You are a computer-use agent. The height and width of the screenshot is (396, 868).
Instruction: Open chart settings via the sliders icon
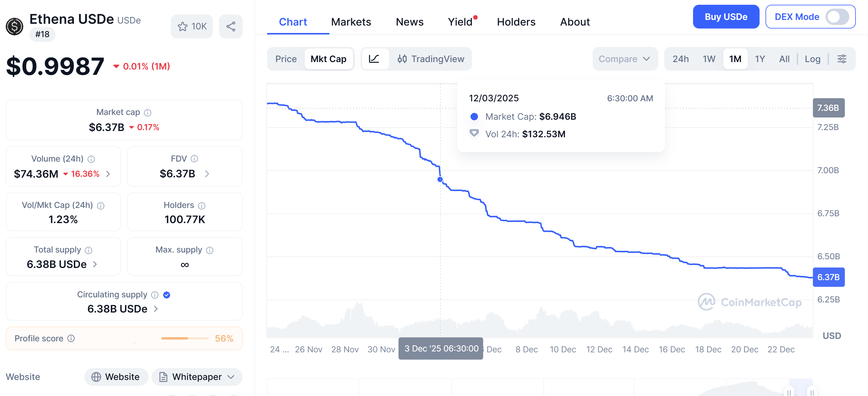[x=842, y=59]
